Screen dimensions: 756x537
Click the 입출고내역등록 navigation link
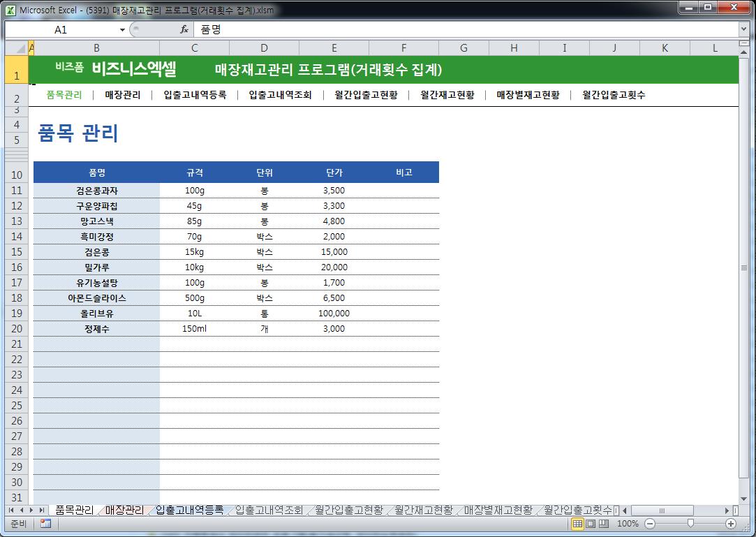(x=195, y=95)
